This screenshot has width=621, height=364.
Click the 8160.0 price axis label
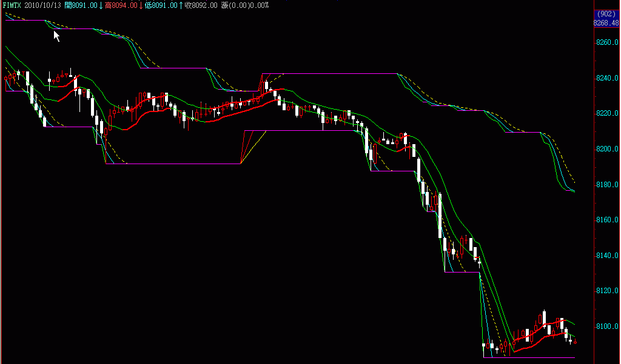[x=607, y=220]
